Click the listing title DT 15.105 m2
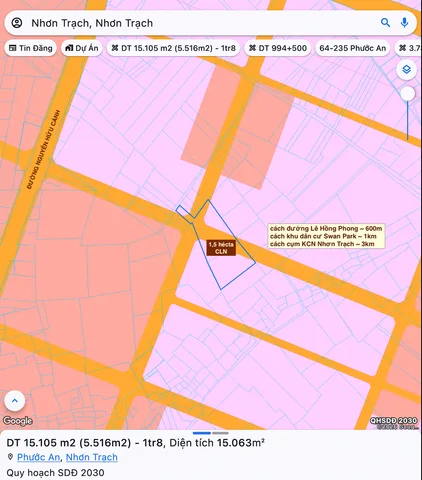The width and height of the screenshot is (422, 480). [135, 443]
